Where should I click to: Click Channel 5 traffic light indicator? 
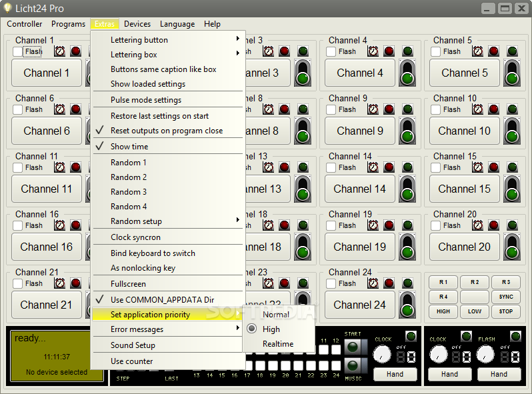tap(512, 73)
